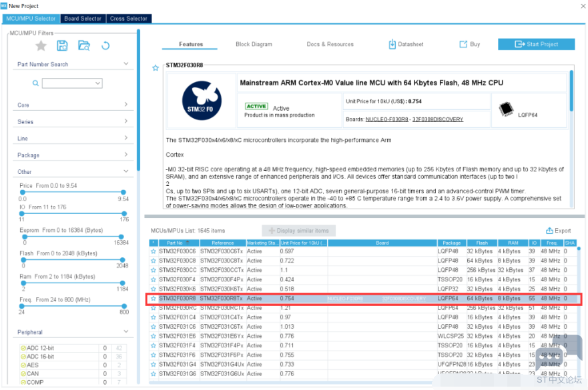Reset all filters refresh icon
588x390 pixels.
pyautogui.click(x=105, y=46)
